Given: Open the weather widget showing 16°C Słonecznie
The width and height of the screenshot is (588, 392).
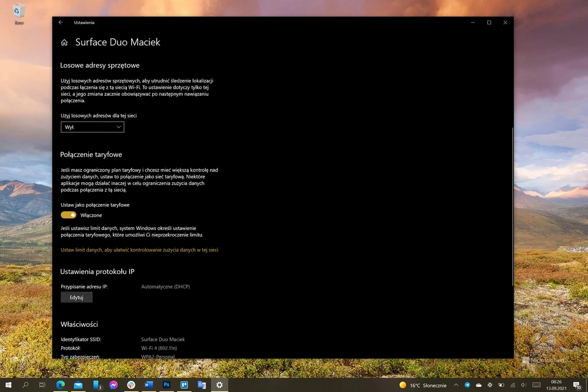Looking at the screenshot, I should [x=423, y=385].
